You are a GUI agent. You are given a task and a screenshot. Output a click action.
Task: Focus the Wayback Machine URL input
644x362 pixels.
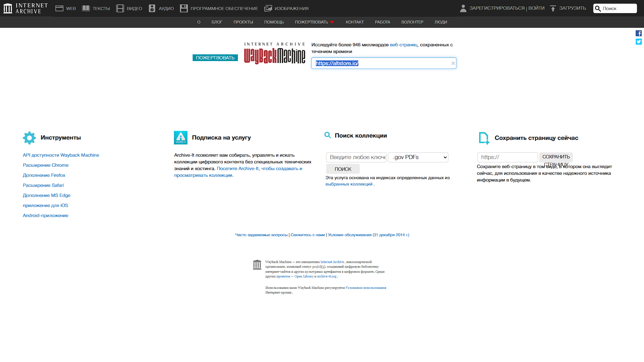point(384,63)
